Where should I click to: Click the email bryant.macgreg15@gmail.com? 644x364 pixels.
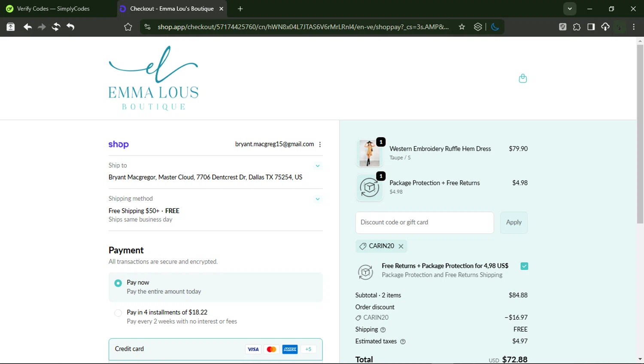(274, 144)
